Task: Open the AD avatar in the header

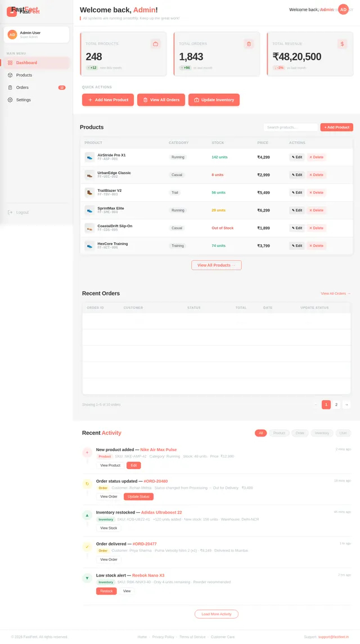Action: (x=343, y=10)
